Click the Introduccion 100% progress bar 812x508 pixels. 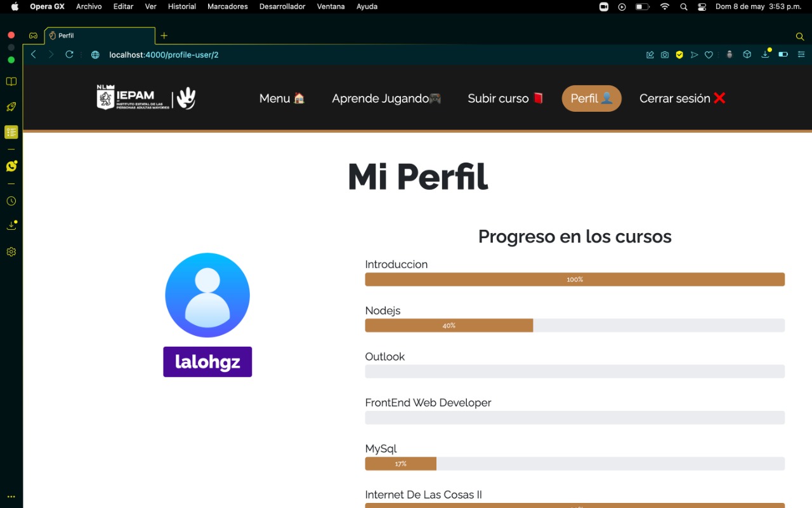tap(575, 279)
